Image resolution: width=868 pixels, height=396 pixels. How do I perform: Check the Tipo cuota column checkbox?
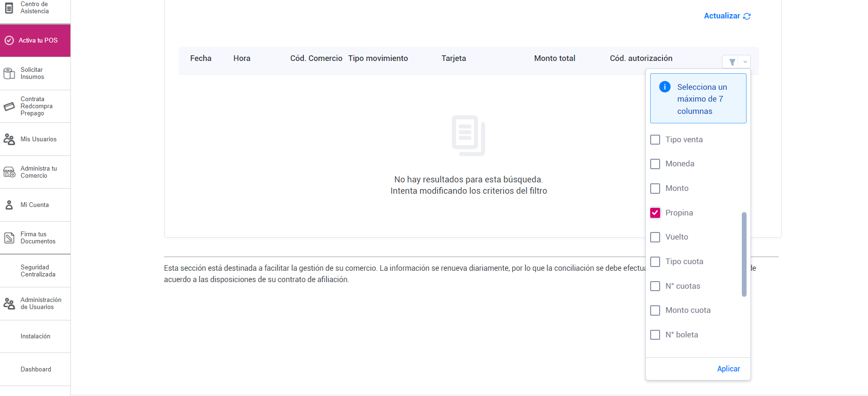coord(655,262)
